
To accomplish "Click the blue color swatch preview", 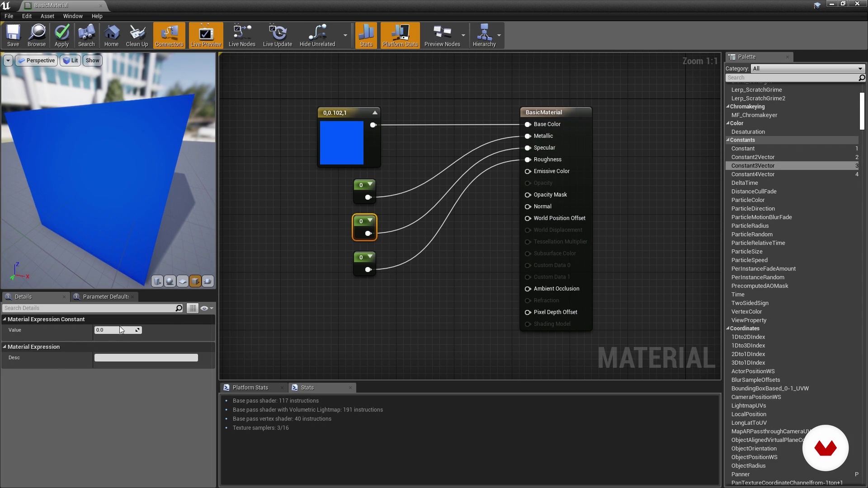I will [x=341, y=143].
